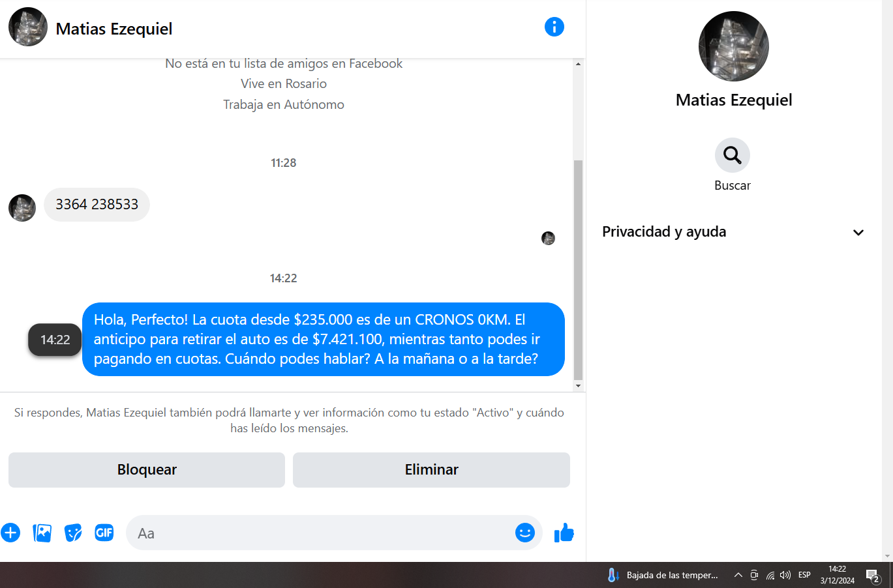Click the Matias Ezequiel name in the chat header
The width and height of the screenshot is (893, 588).
[x=114, y=29]
